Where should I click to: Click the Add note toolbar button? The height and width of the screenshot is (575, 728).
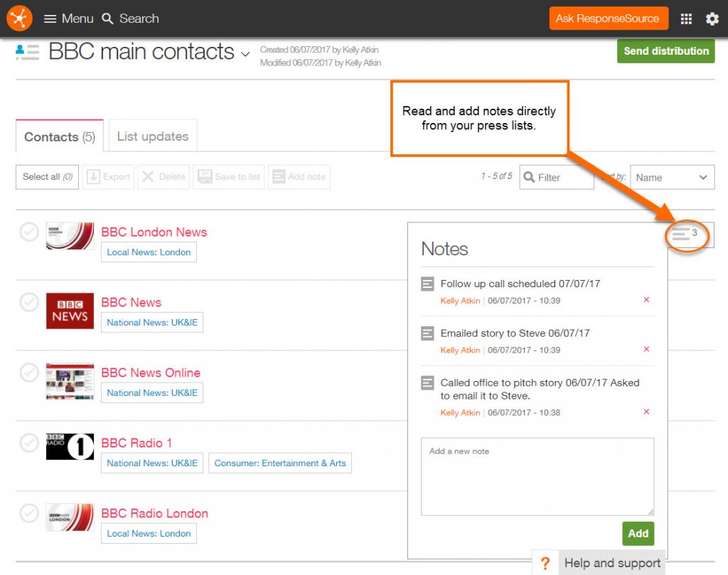coord(299,177)
